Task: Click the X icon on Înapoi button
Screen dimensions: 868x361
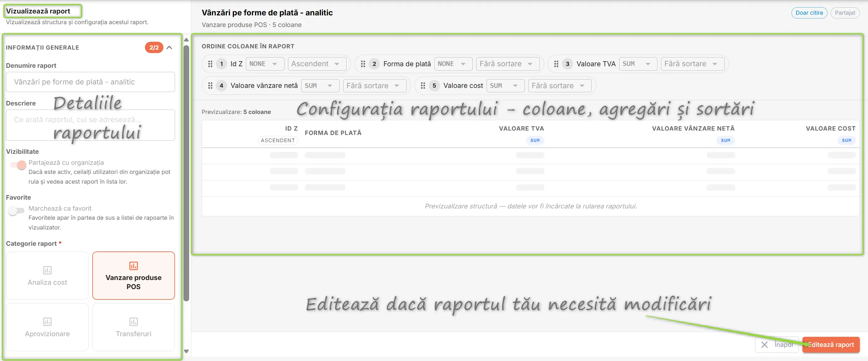Action: 764,344
